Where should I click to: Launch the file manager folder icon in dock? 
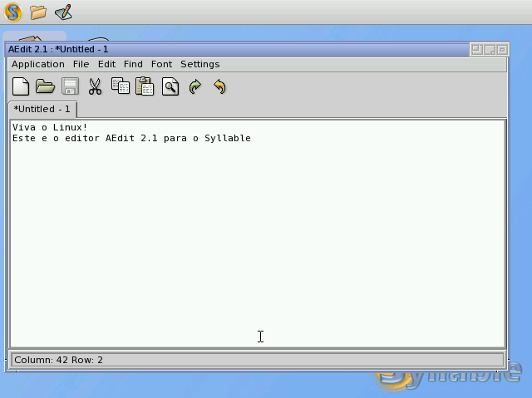pyautogui.click(x=38, y=12)
